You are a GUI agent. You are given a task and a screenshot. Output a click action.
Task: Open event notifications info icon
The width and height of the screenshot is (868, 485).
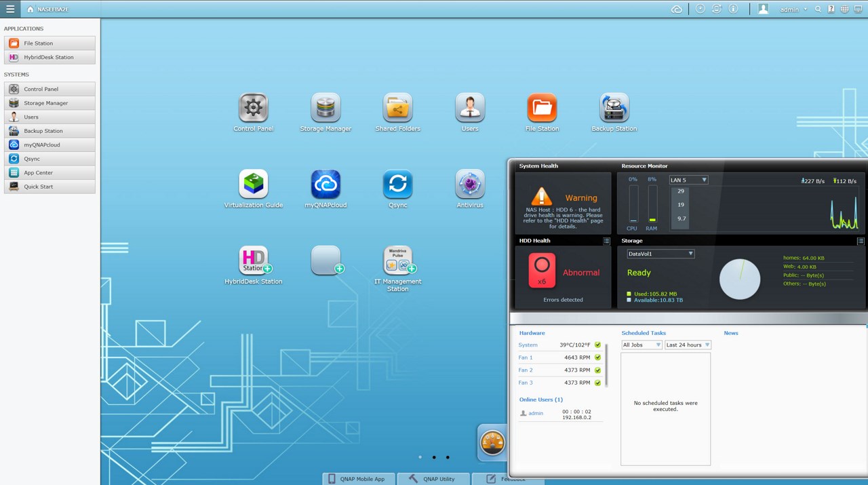733,9
